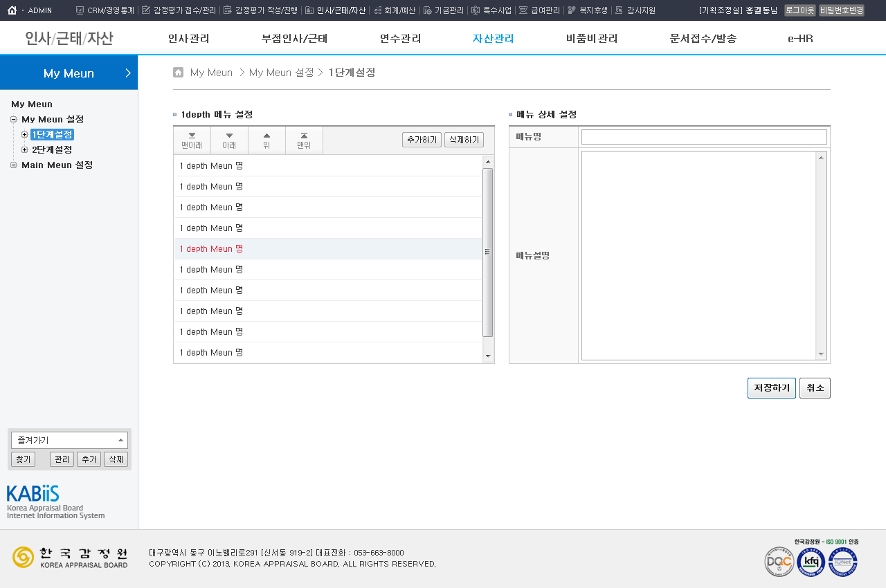Viewport: 886px width, 588px height.
Task: Open the 즐겨가기 dropdown
Action: 70,440
